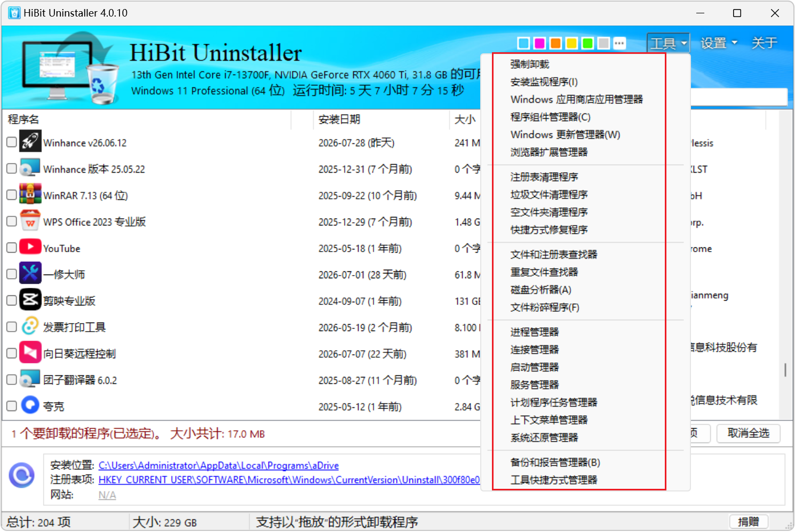Click the 夸克 program icon
The height and width of the screenshot is (532, 795).
pos(30,405)
